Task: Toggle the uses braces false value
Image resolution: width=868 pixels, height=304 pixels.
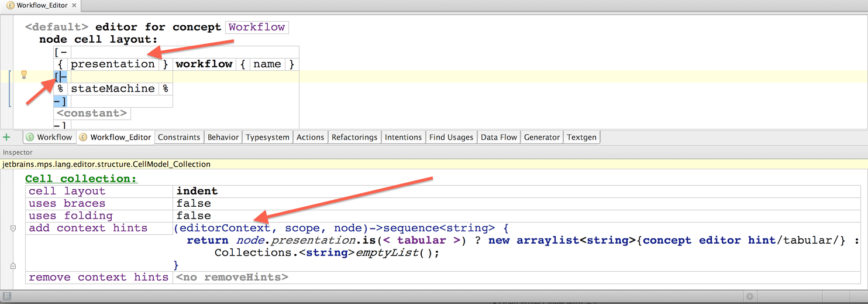Action: [x=194, y=203]
